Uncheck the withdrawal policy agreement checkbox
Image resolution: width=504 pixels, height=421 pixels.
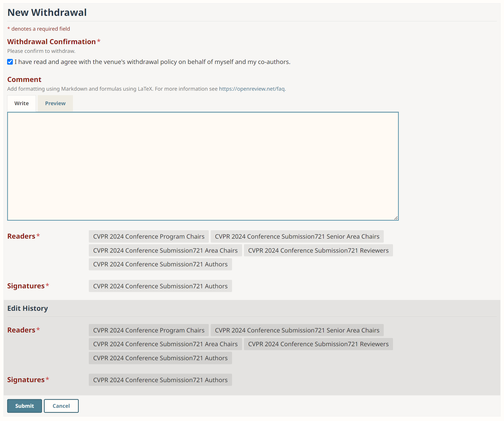[10, 62]
